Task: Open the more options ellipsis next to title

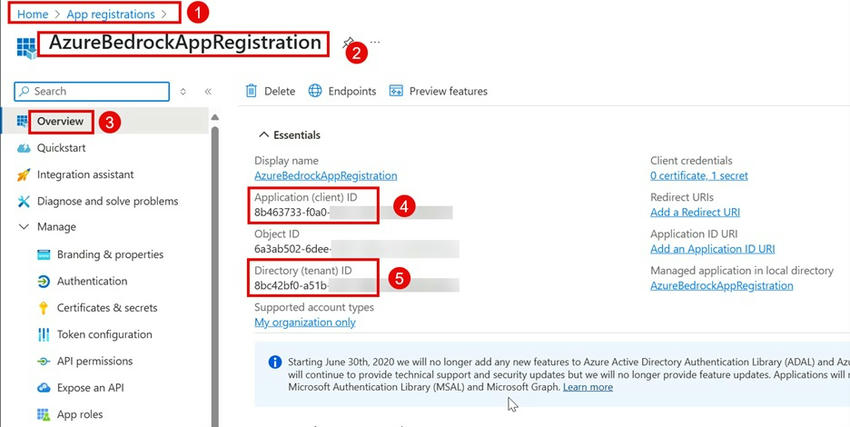Action: click(375, 42)
